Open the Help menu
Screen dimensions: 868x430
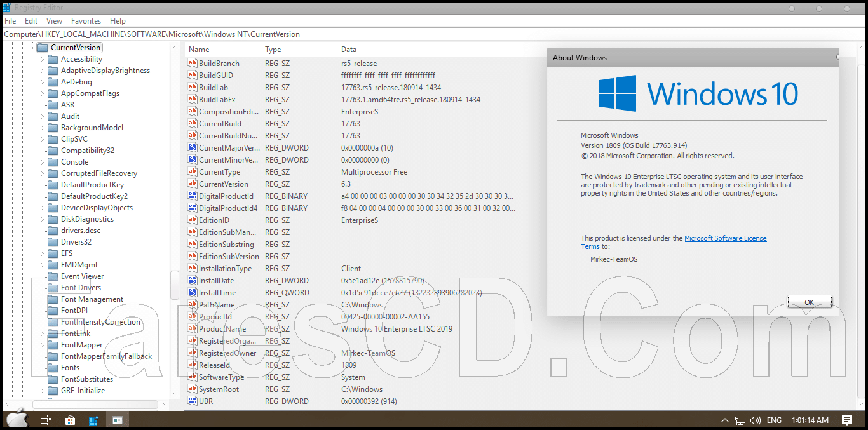[x=118, y=21]
